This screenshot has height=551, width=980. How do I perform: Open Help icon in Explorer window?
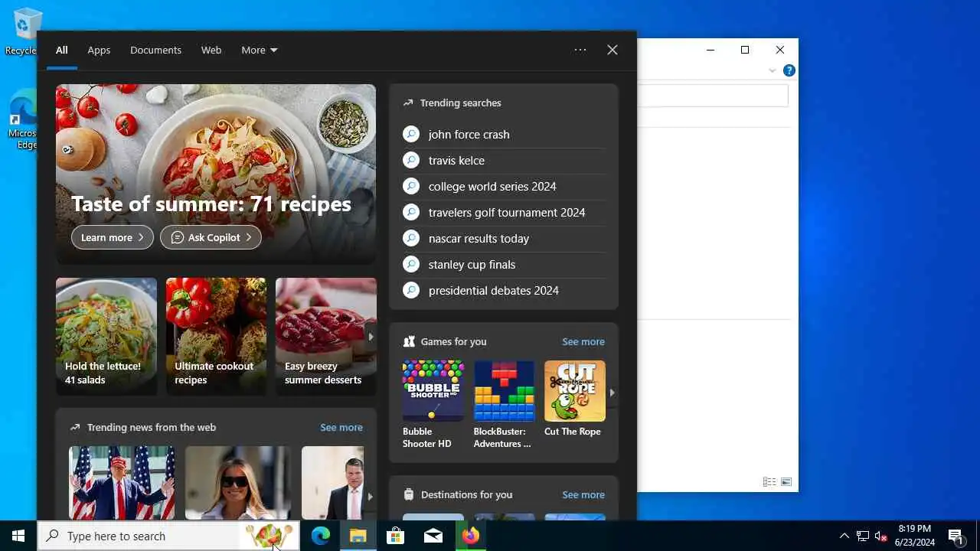pyautogui.click(x=789, y=70)
